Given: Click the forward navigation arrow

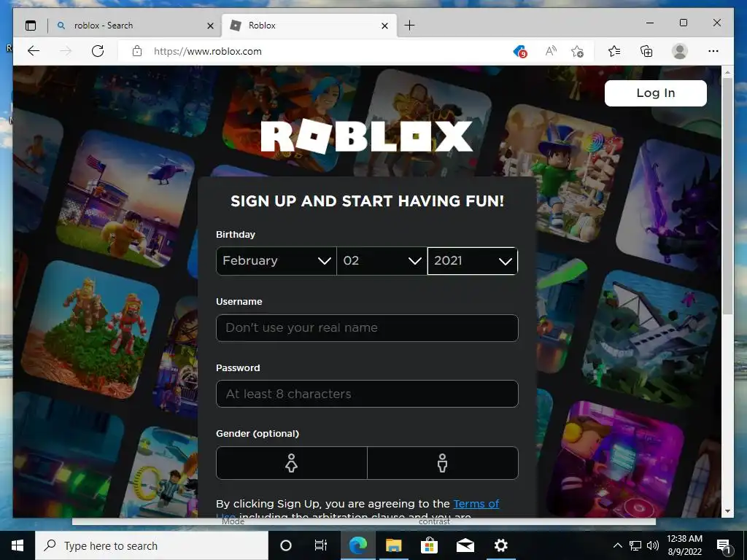Looking at the screenshot, I should pos(66,51).
